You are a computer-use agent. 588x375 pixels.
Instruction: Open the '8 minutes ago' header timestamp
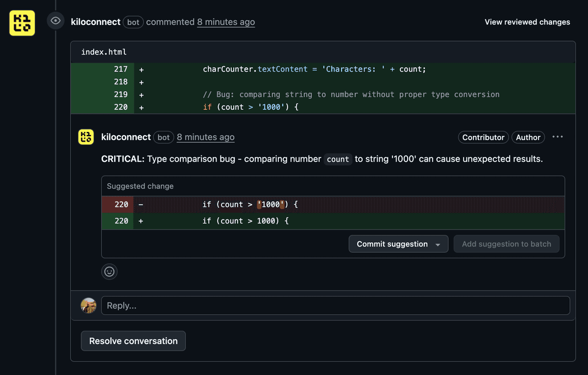pos(226,22)
